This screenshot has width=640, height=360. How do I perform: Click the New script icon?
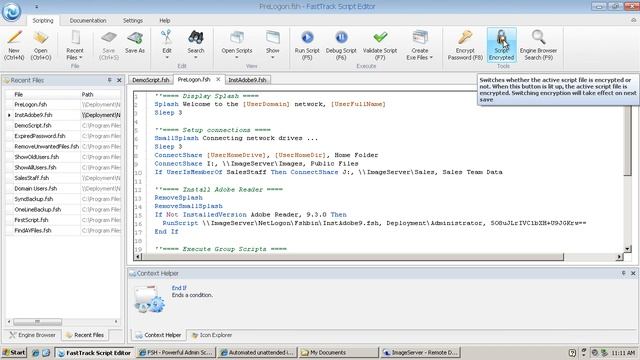tap(14, 44)
